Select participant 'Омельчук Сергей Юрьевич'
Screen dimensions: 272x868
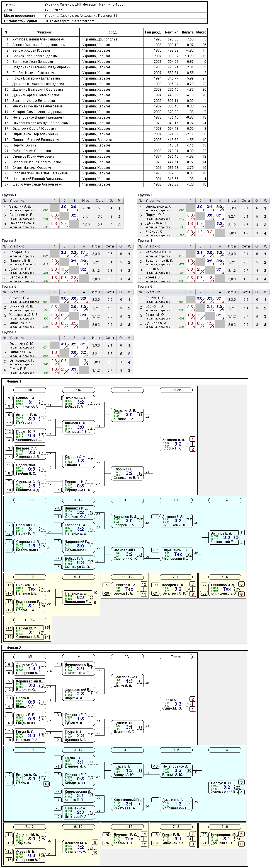point(34,128)
